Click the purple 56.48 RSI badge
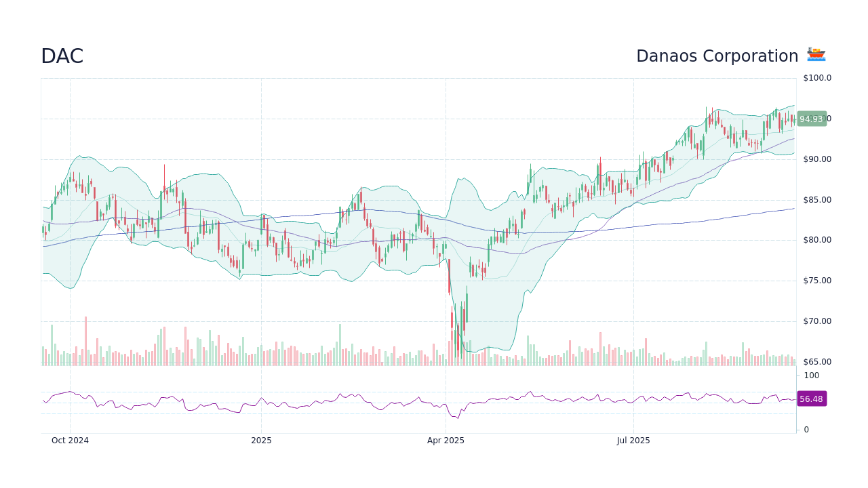This screenshot has width=868, height=488. pos(810,399)
